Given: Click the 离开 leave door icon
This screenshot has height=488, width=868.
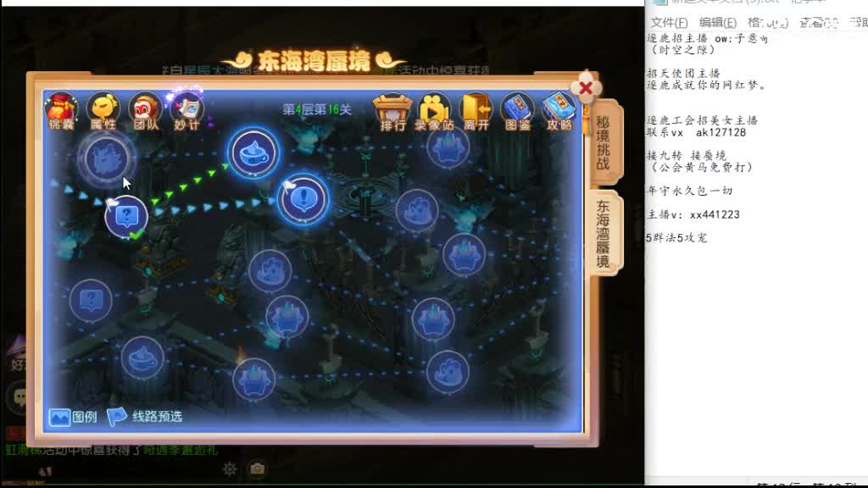Looking at the screenshot, I should 476,113.
